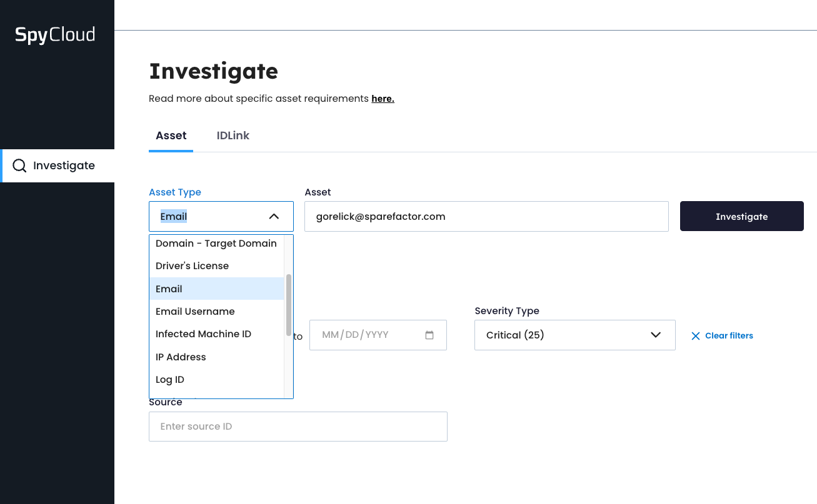Click the dropdown list scrollbar thumb
The image size is (817, 504).
point(288,305)
